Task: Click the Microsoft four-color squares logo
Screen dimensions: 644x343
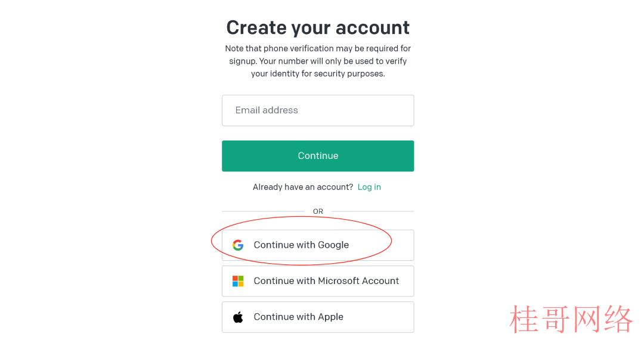Action: click(238, 281)
